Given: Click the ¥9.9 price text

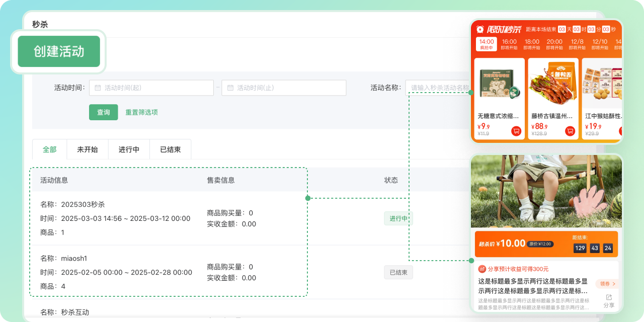Looking at the screenshot, I should tap(484, 126).
